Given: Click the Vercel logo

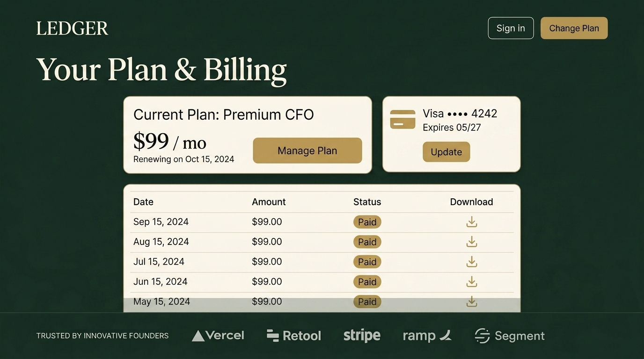Looking at the screenshot, I should coord(218,336).
